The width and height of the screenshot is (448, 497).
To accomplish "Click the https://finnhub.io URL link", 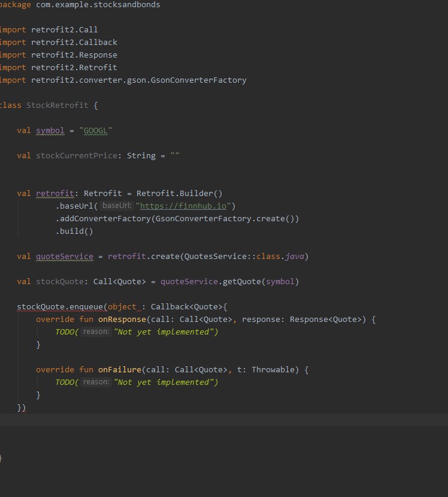I will pyautogui.click(x=183, y=206).
